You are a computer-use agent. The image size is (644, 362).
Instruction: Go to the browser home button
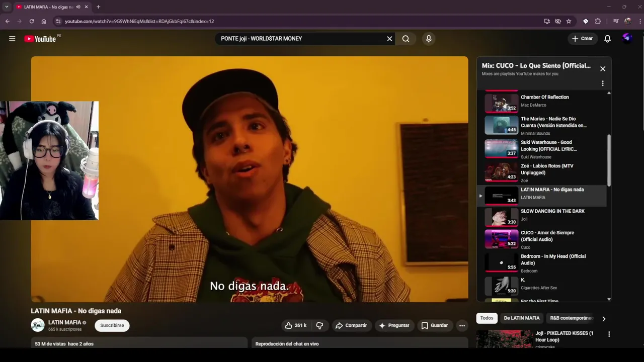tap(44, 21)
